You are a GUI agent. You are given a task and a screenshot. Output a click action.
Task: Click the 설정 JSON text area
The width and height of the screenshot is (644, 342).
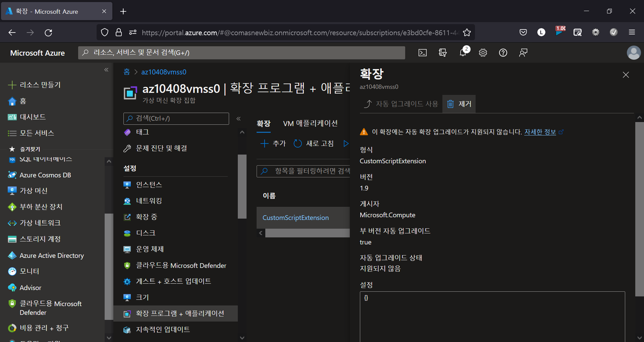click(492, 317)
